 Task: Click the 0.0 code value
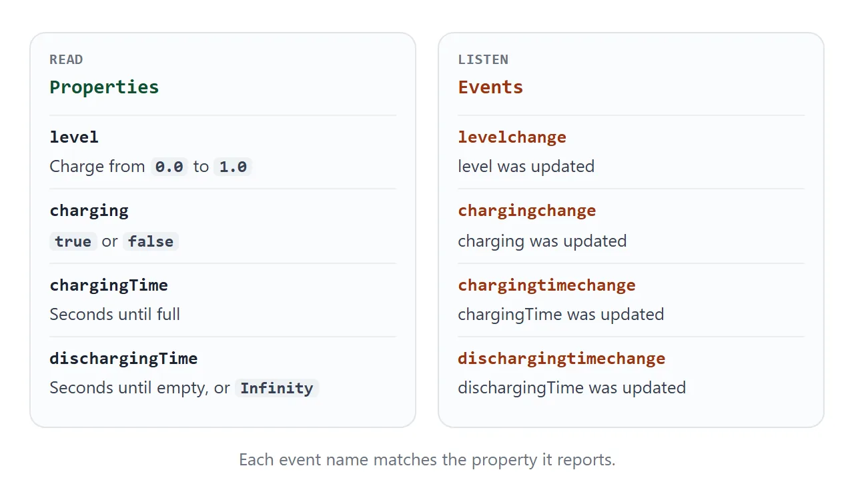[169, 167]
